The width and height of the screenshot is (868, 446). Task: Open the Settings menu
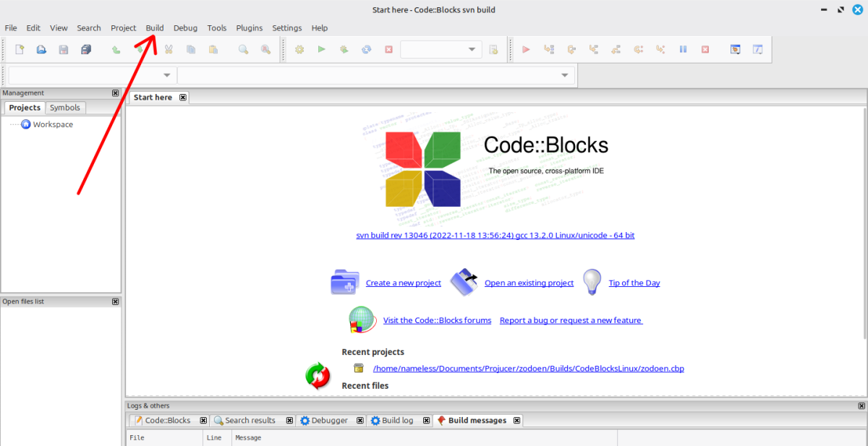[x=287, y=28]
